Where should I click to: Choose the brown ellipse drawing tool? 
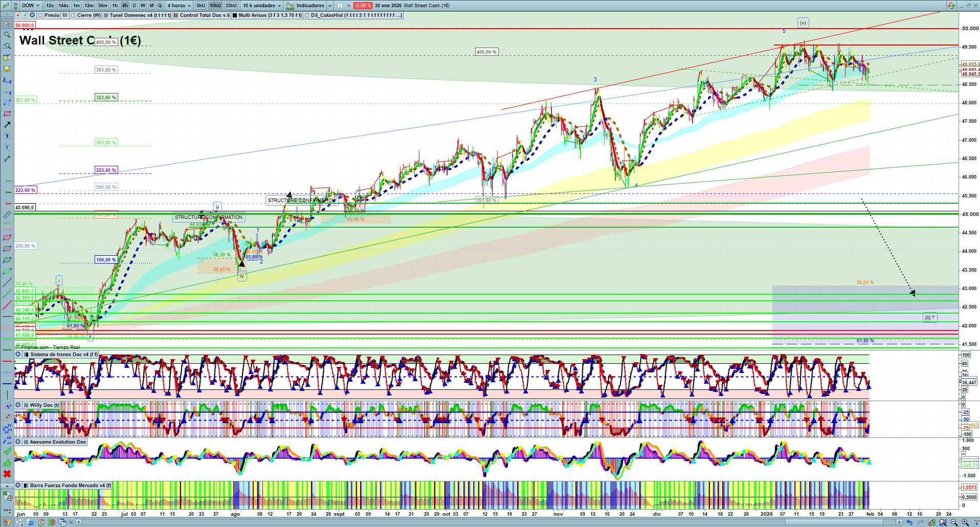click(7, 249)
